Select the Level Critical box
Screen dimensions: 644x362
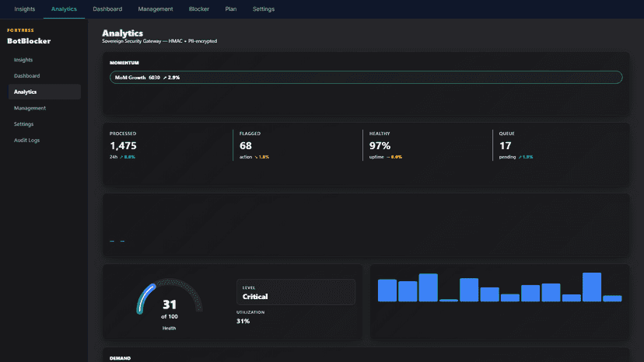pos(296,292)
